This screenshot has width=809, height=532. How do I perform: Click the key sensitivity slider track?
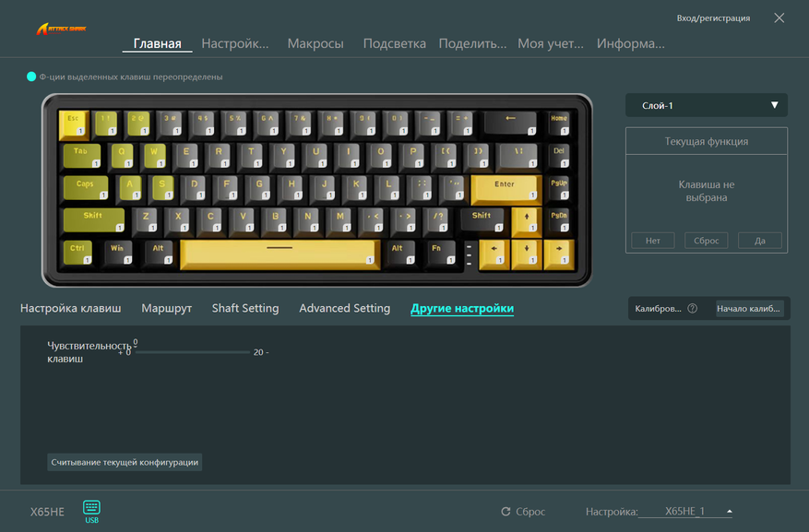point(192,352)
